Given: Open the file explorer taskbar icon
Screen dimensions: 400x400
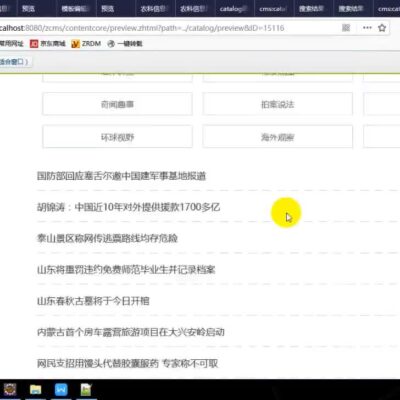Looking at the screenshot, I should click(35, 389).
